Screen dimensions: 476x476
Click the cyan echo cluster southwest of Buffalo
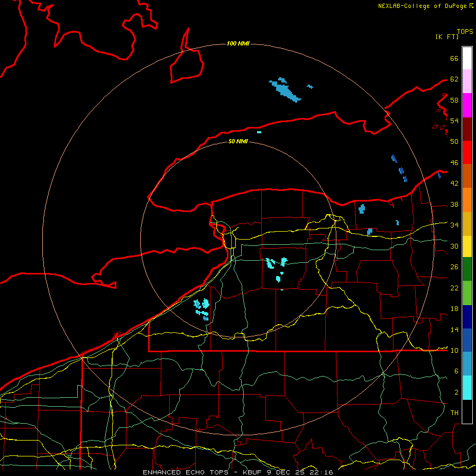[x=202, y=309]
